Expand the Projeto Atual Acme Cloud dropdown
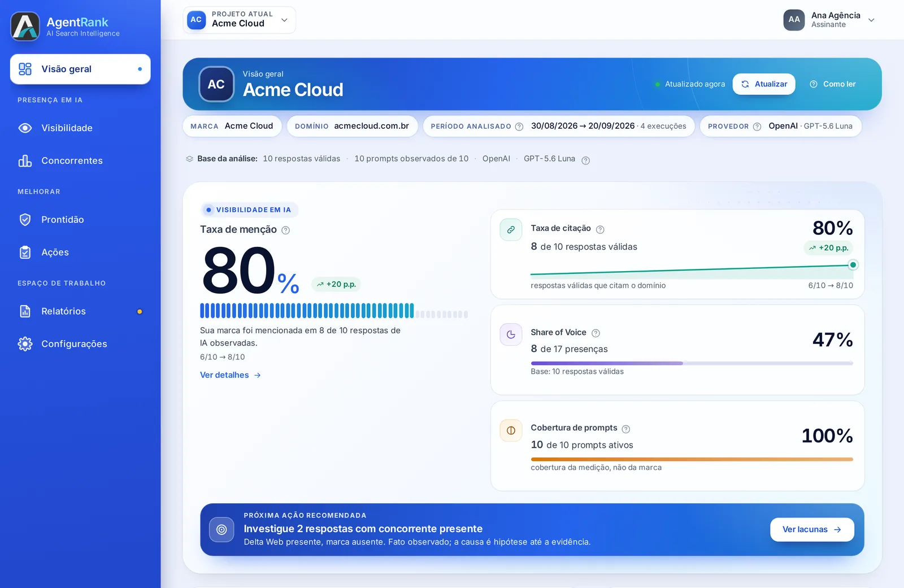 tap(239, 20)
